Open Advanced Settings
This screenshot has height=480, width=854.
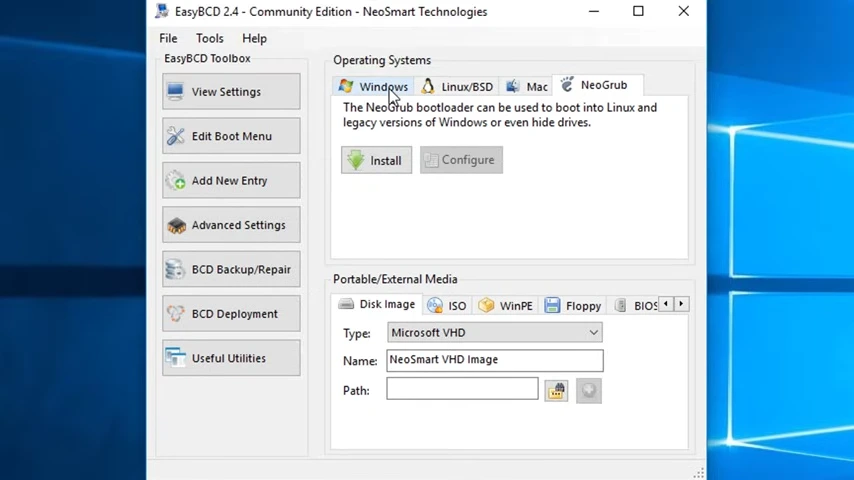tap(231, 225)
